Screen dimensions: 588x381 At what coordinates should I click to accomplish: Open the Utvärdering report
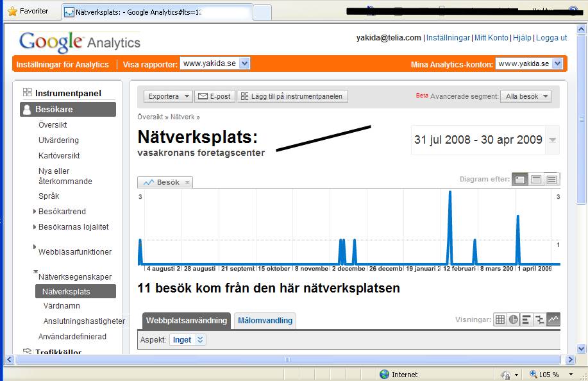click(58, 140)
